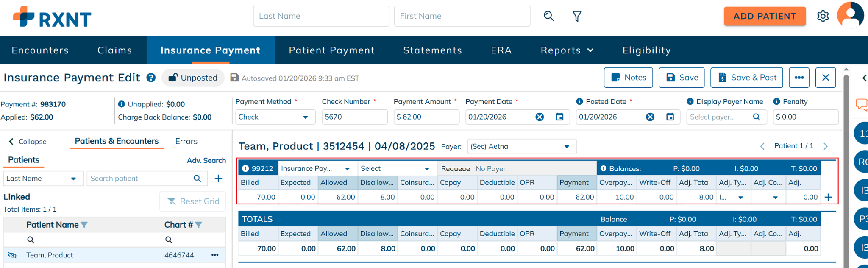Click the patient search magnifier icon in header
The width and height of the screenshot is (868, 268).
(549, 16)
